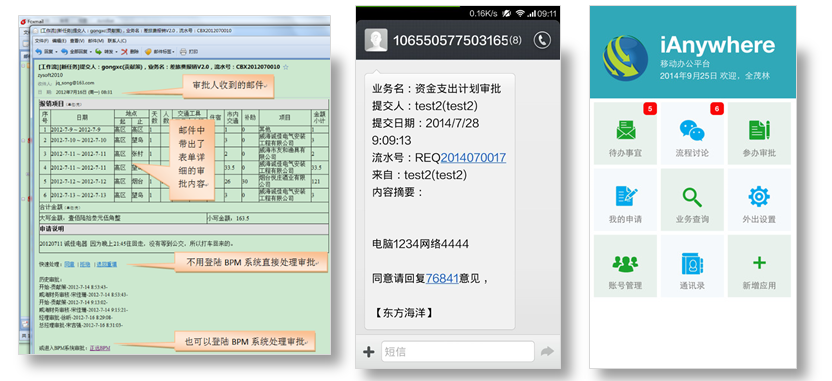Tap the phone call icon in SMS header

pyautogui.click(x=542, y=40)
